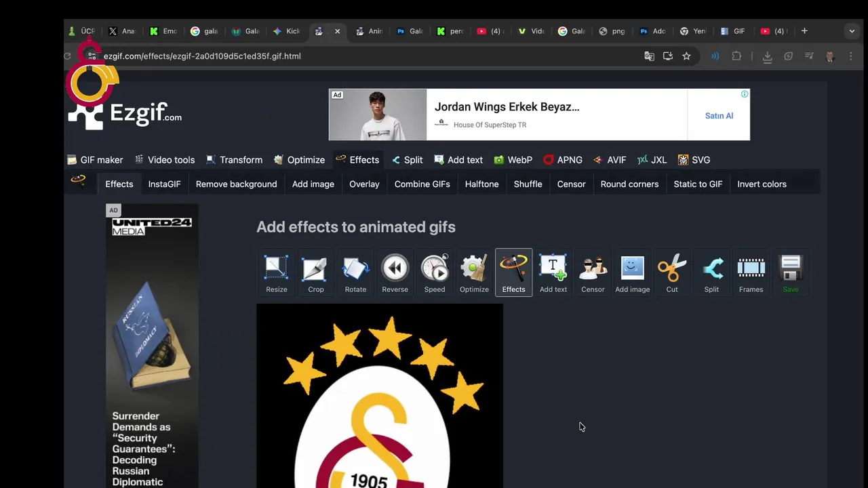Click the install app icon in address bar
This screenshot has height=488, width=868.
668,56
